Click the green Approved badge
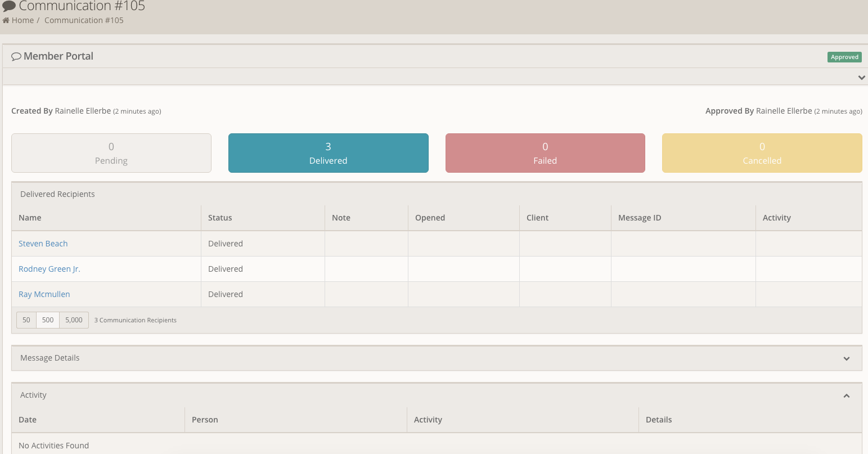The width and height of the screenshot is (868, 454). click(x=844, y=57)
